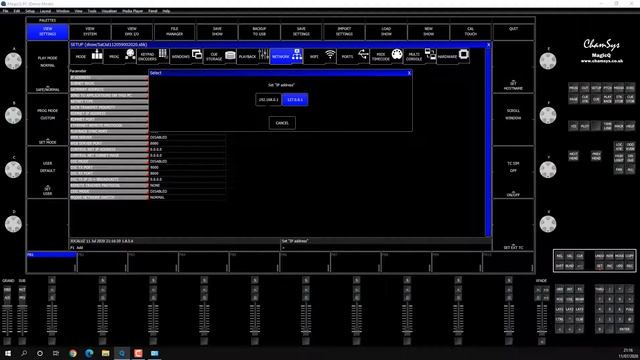The height and width of the screenshot is (360, 640).
Task: Open the KEYPAD ENCODERS setup tab
Action: (x=153, y=56)
